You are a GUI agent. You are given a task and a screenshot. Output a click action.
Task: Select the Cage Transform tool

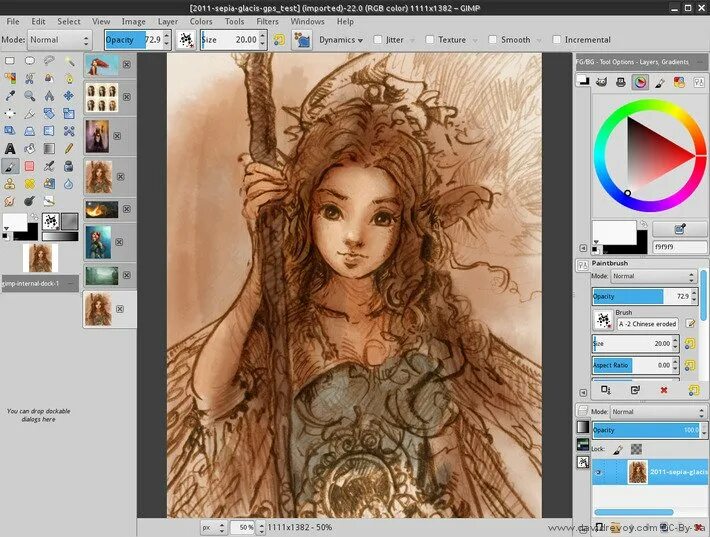click(x=69, y=131)
